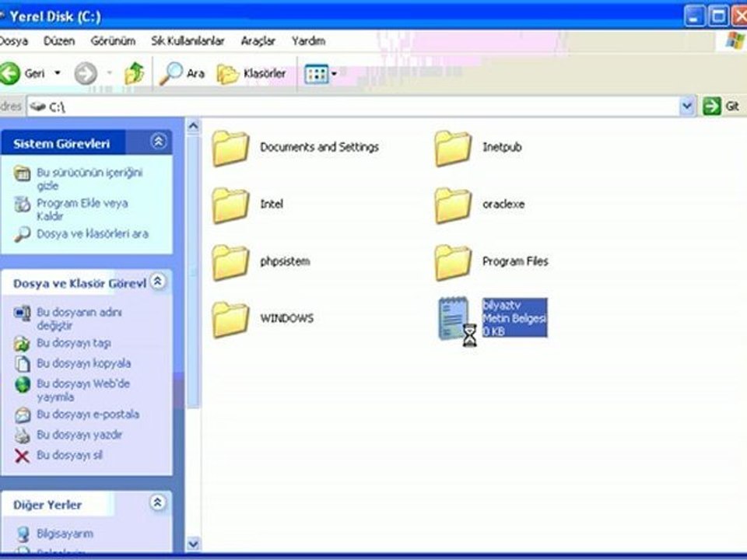
Task: Click the grey forward arrow icon
Action: tap(86, 73)
